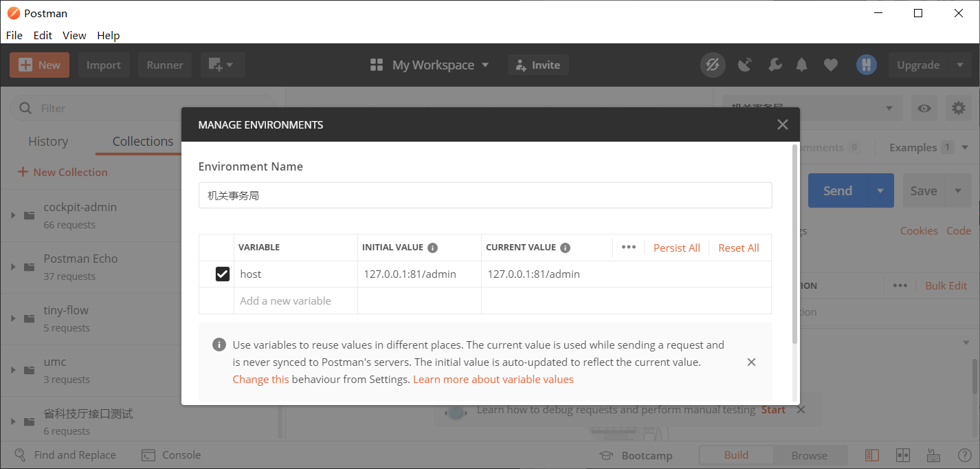Close the Manage Environments dialog
The image size is (980, 469).
pyautogui.click(x=782, y=124)
